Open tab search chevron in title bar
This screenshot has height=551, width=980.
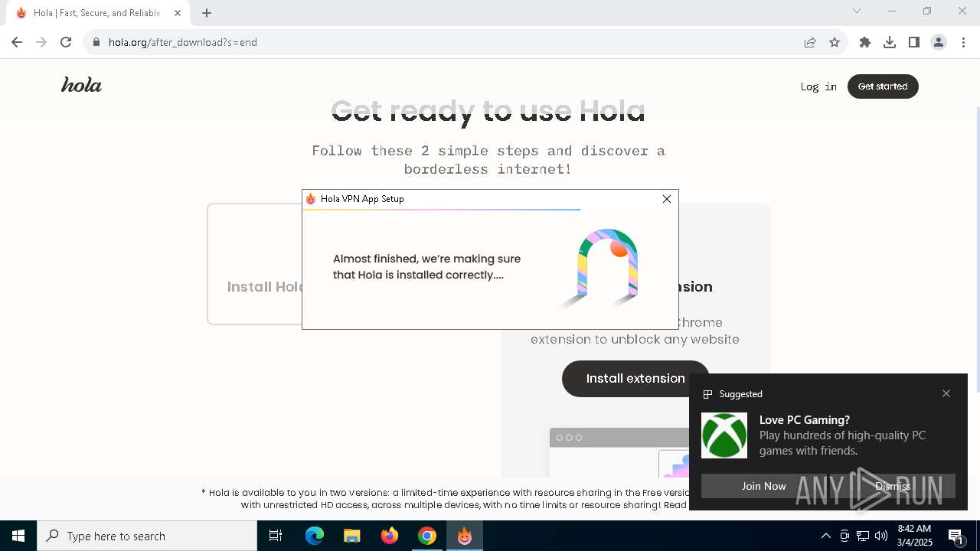click(857, 11)
